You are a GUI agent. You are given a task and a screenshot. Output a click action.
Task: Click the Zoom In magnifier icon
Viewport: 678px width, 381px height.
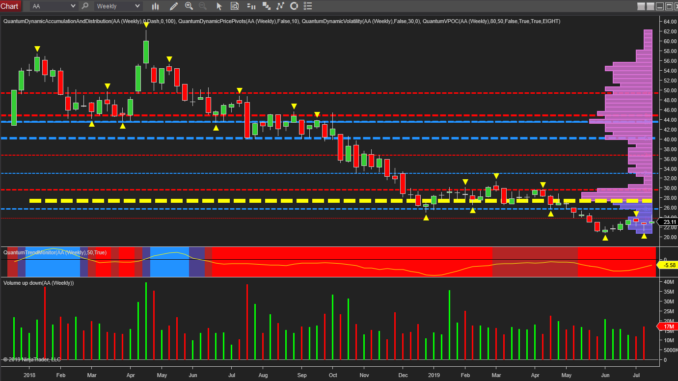pyautogui.click(x=189, y=6)
